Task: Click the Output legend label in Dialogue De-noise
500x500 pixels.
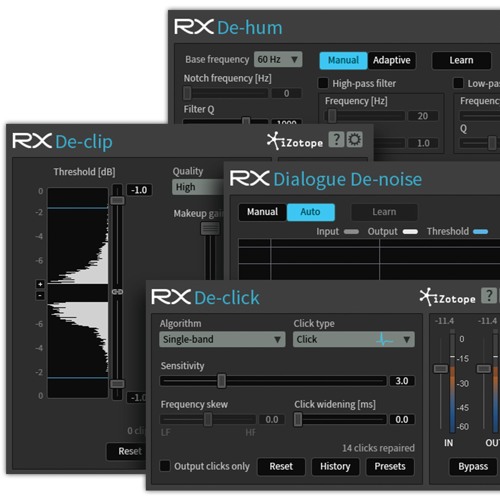Action: 382,231
